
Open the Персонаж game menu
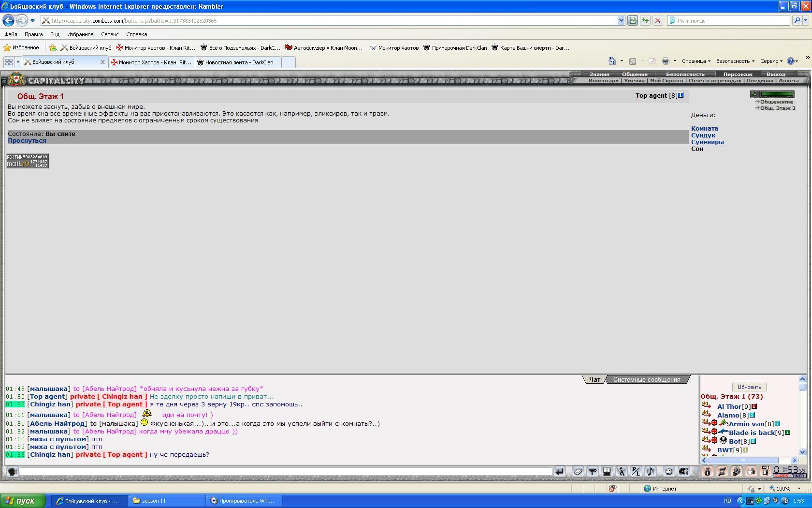click(x=738, y=74)
